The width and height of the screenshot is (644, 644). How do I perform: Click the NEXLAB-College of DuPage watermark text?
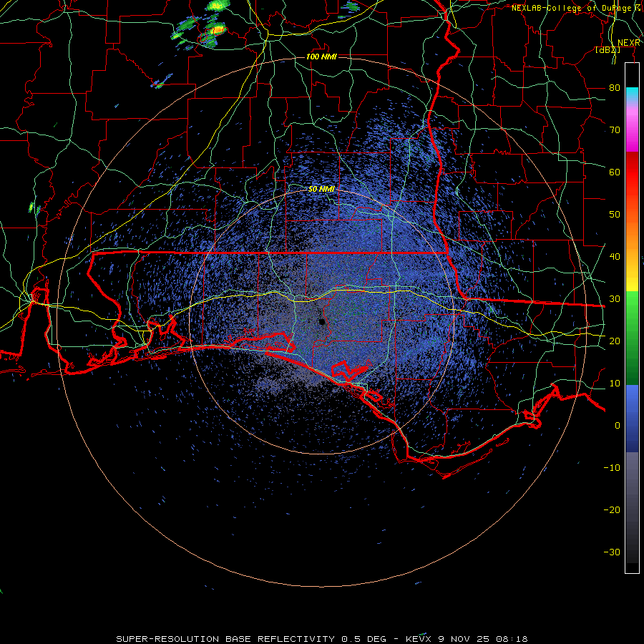(576, 8)
